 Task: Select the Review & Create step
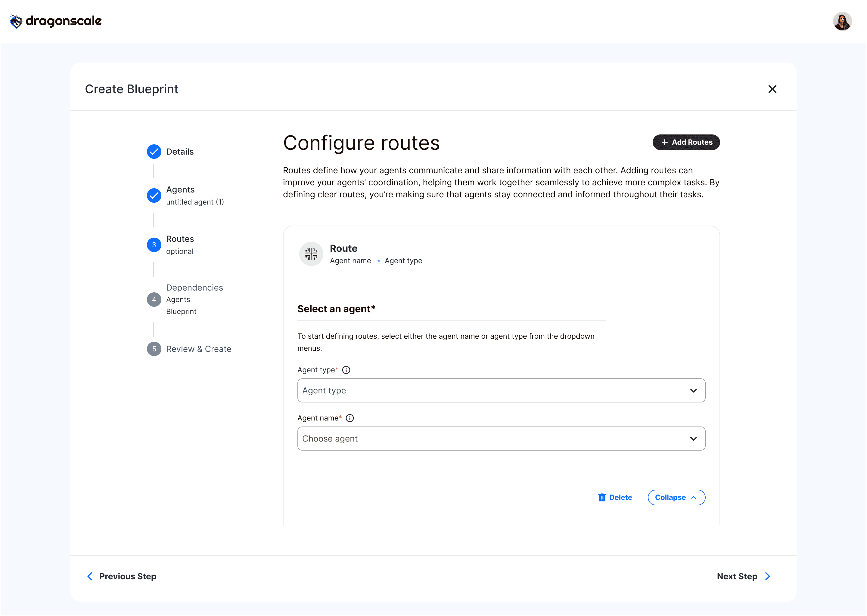pos(198,349)
